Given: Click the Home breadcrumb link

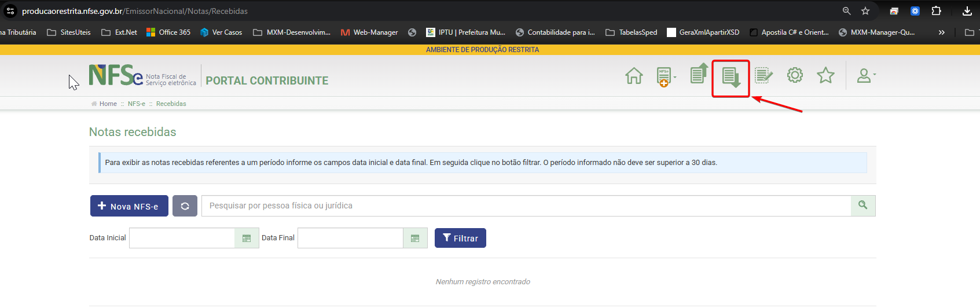Looking at the screenshot, I should click(108, 104).
